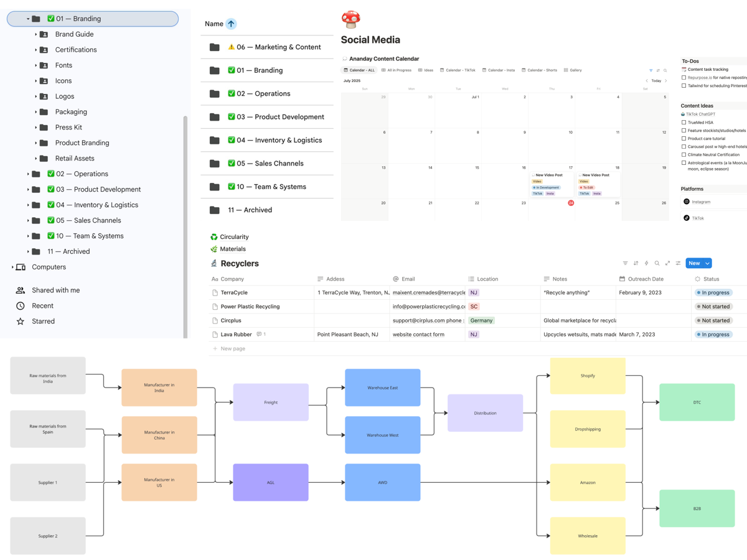Open the Recent clock icon
The image size is (747, 560).
click(21, 306)
